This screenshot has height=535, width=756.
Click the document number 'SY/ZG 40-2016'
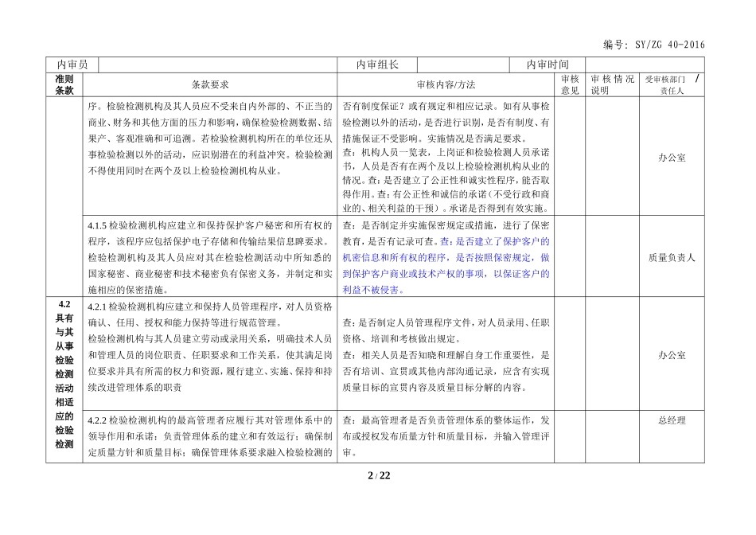[x=670, y=45]
